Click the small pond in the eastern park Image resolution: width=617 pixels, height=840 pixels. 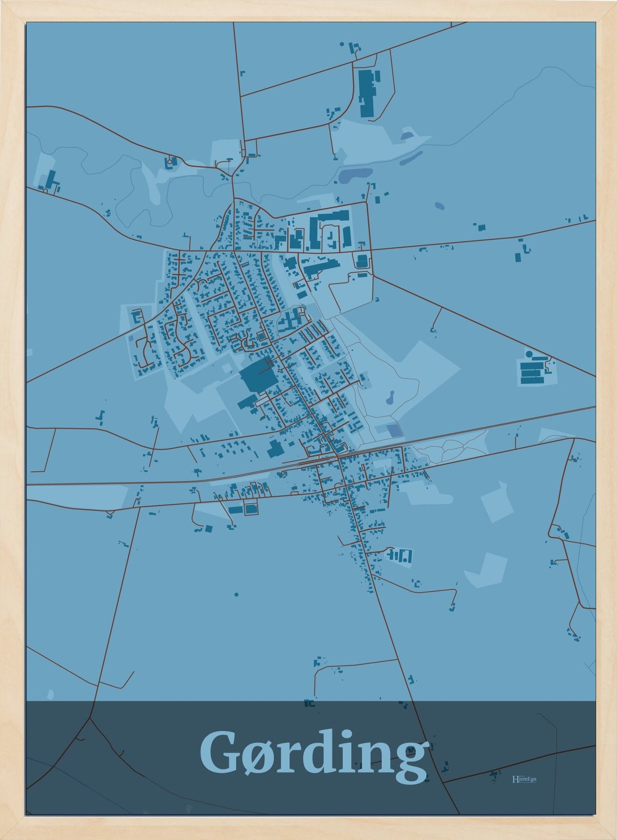click(390, 398)
